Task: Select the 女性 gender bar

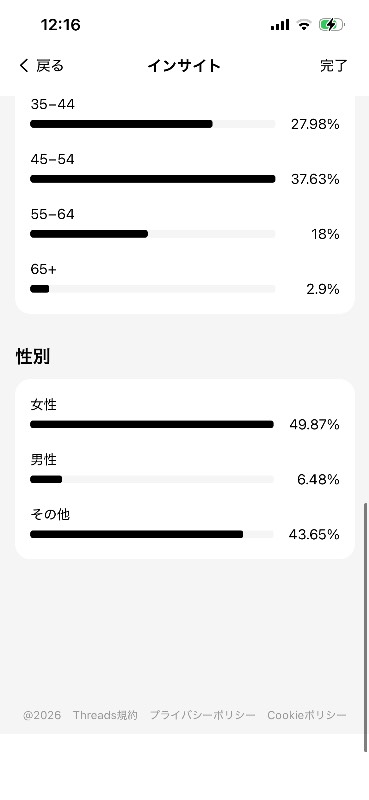Action: click(x=152, y=424)
